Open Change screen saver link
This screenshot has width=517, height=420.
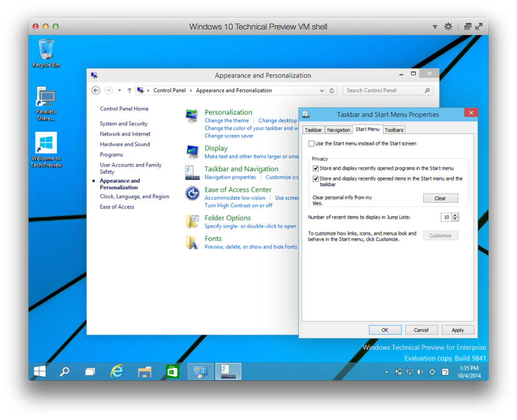point(229,136)
